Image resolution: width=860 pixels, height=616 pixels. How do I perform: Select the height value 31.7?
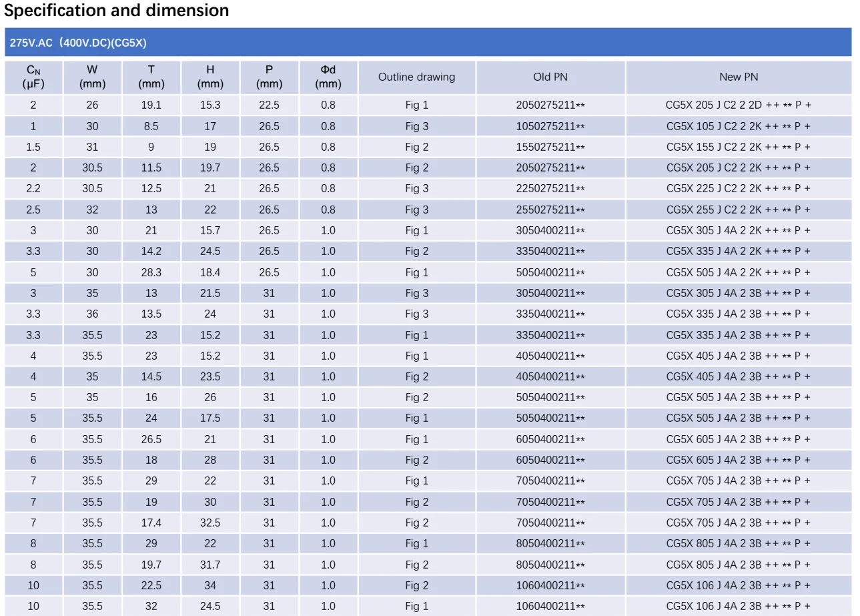pyautogui.click(x=210, y=565)
